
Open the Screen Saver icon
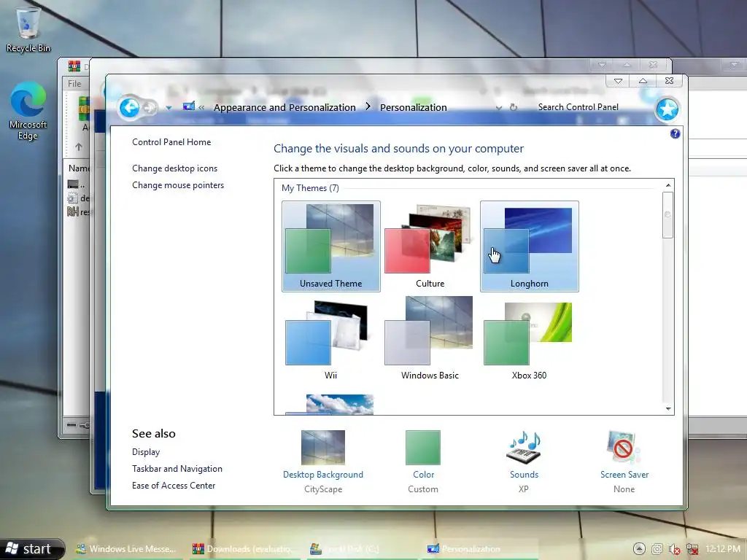tap(624, 447)
